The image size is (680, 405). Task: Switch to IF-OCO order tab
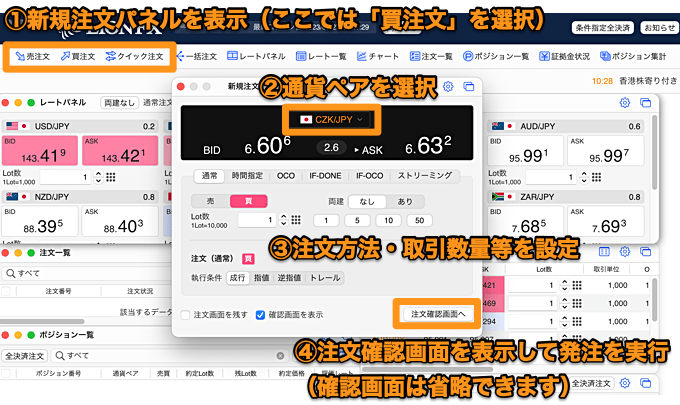[369, 176]
